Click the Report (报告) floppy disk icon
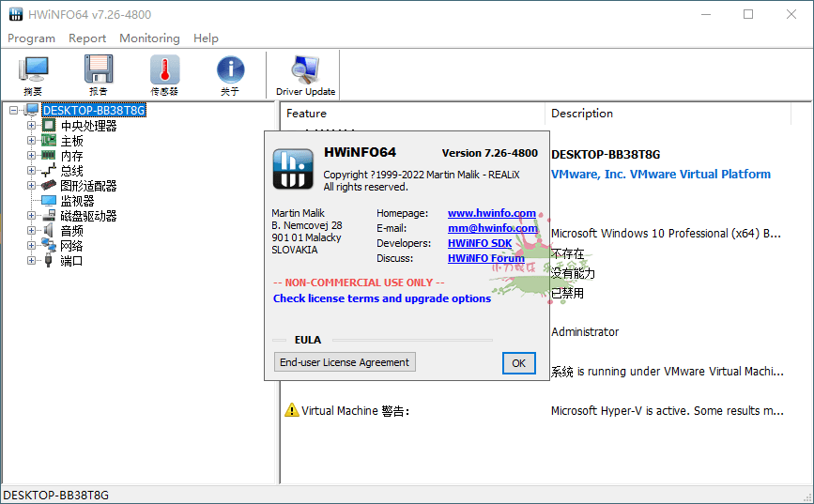The height and width of the screenshot is (504, 814). pos(99,75)
